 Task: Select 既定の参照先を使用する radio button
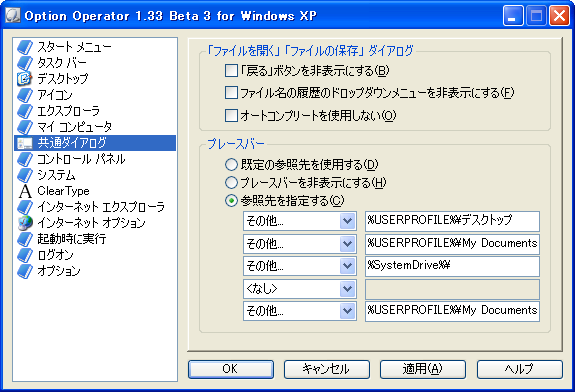231,165
